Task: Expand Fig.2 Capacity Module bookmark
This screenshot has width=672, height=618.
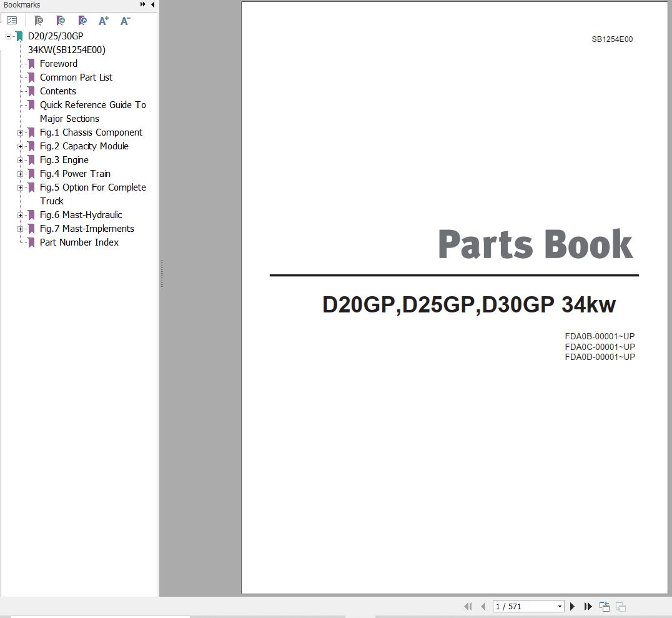Action: pos(20,146)
